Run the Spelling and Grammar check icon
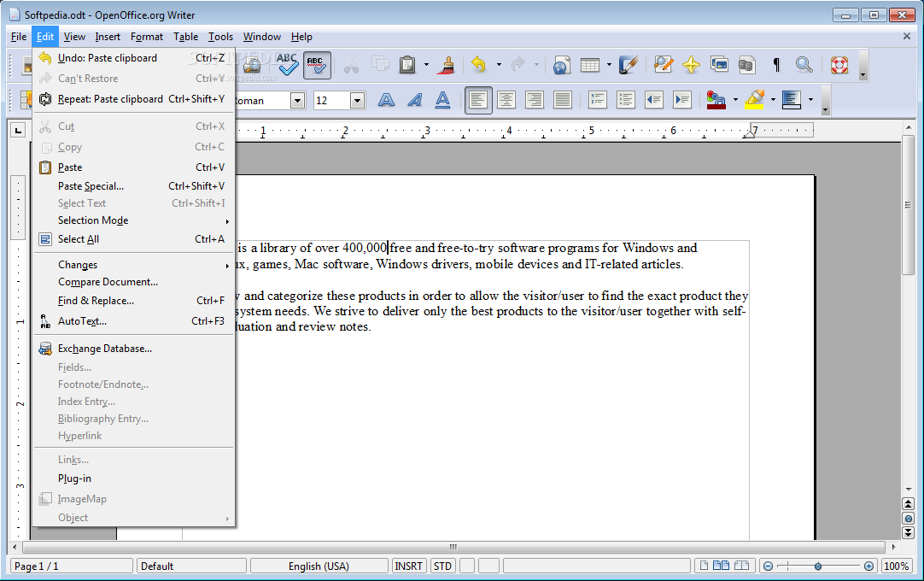Screen dimensions: 924x581 click(x=287, y=64)
